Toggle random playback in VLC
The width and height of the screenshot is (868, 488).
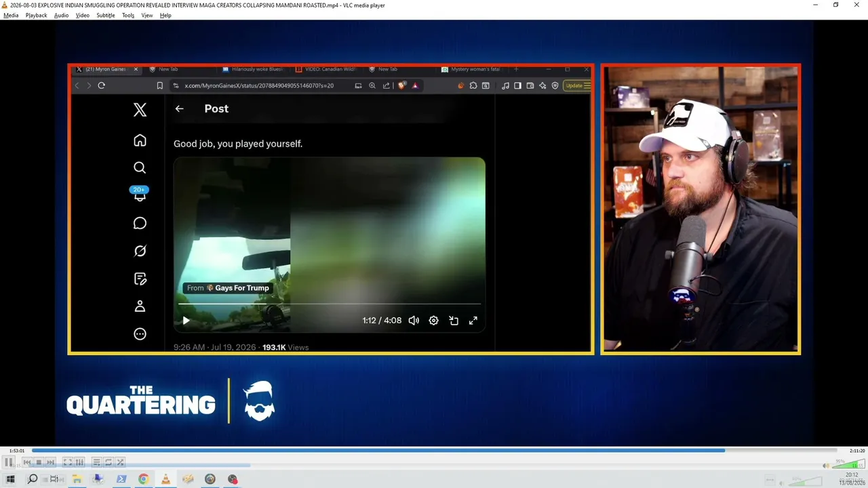tap(120, 462)
